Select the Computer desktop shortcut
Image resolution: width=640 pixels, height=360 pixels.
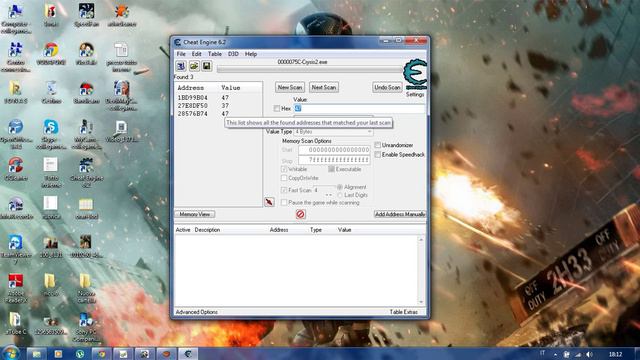16,19
